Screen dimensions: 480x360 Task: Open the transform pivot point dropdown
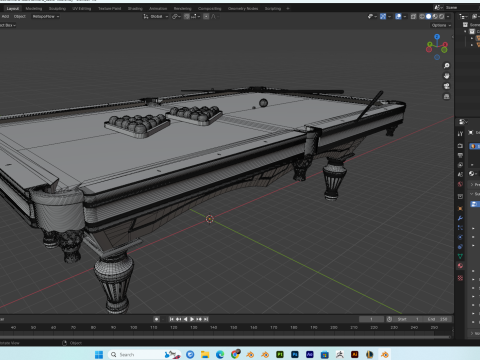click(x=176, y=16)
